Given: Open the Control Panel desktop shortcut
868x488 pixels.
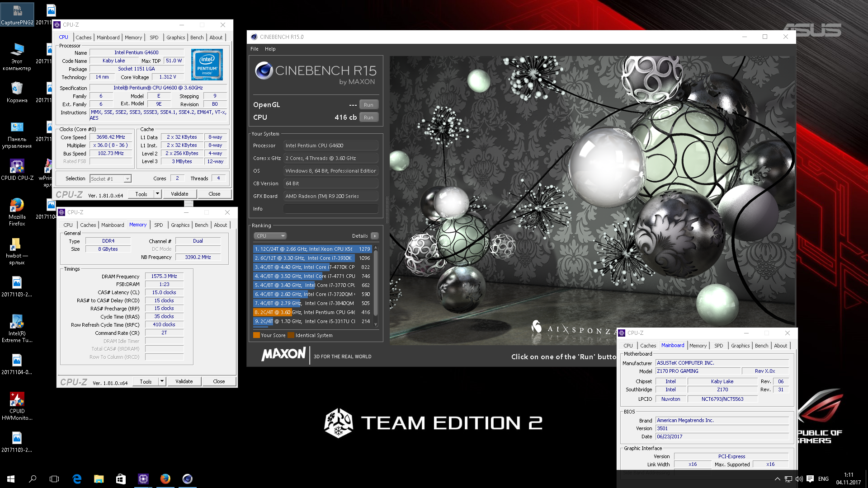Looking at the screenshot, I should click(17, 135).
